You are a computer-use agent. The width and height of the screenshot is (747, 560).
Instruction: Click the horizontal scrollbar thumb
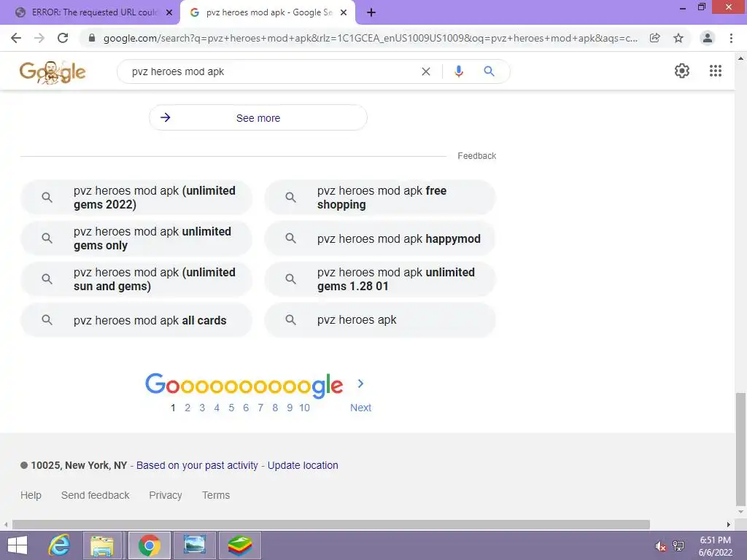point(331,525)
